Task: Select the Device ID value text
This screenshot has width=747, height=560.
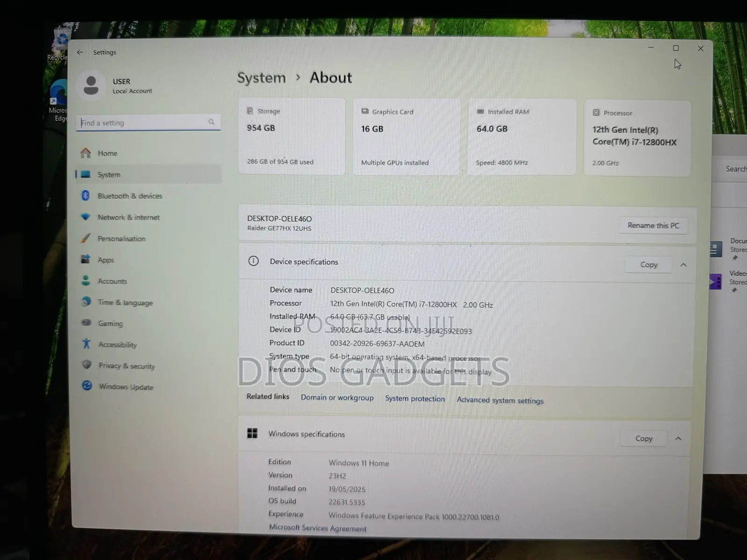Action: [x=401, y=331]
